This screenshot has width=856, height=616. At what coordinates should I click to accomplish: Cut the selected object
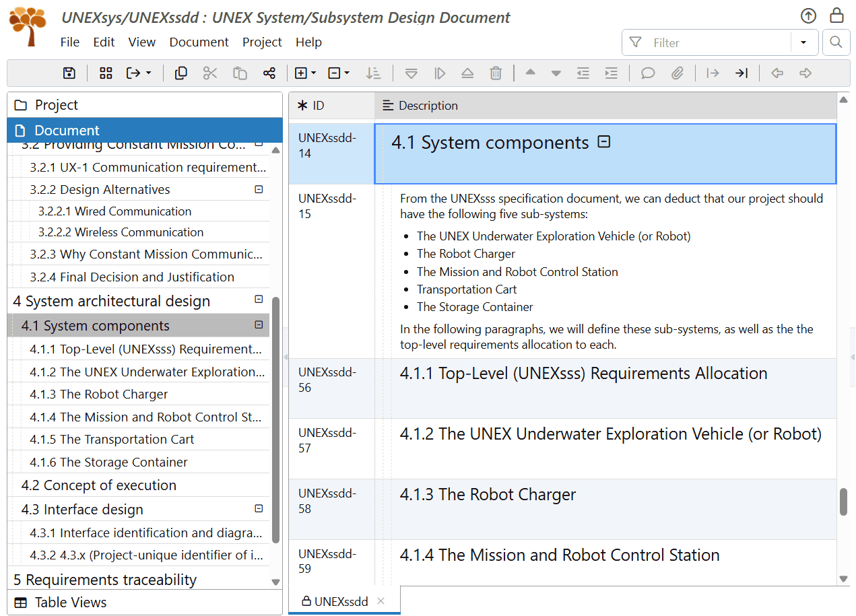[210, 73]
